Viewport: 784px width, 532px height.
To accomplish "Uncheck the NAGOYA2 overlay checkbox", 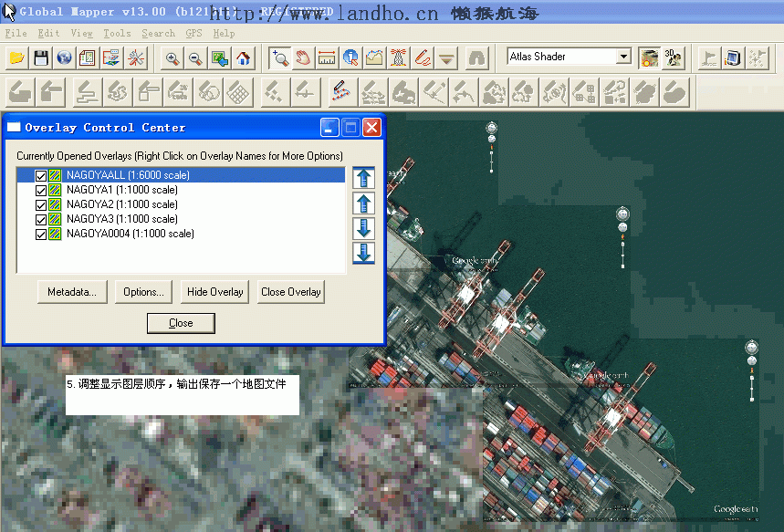I will [41, 204].
